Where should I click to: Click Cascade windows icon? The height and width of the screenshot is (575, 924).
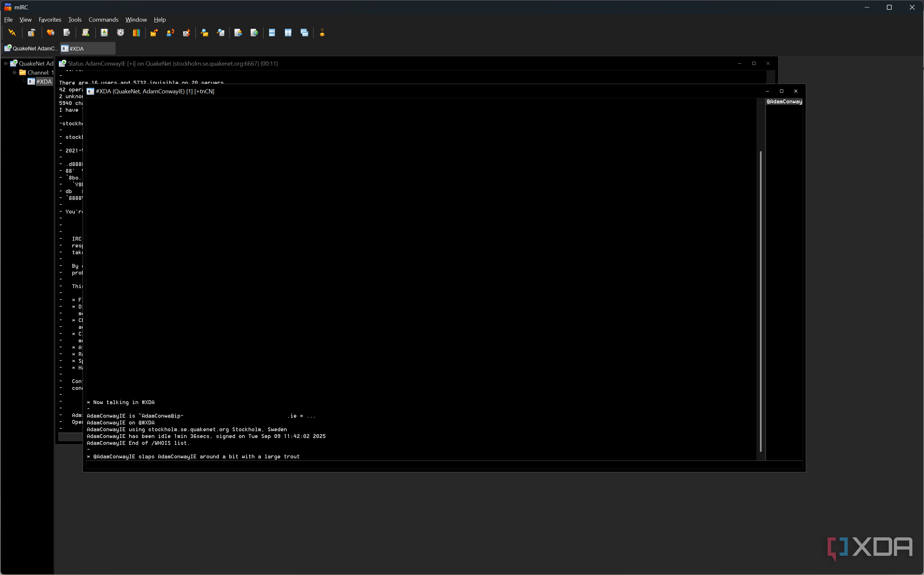click(x=304, y=33)
